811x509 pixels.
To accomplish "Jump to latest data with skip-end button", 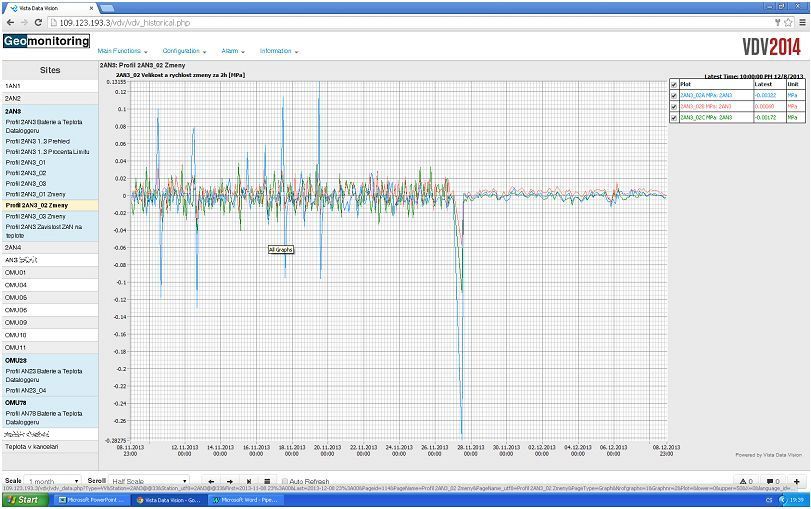I will click(249, 482).
